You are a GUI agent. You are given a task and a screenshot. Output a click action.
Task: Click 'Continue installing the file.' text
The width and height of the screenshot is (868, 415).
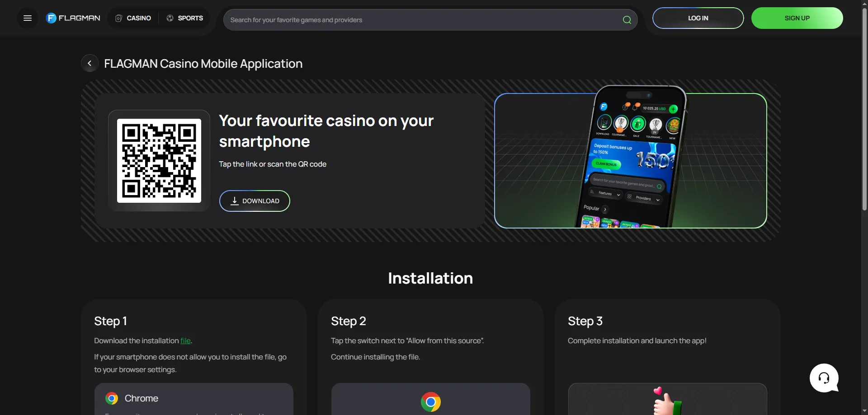click(375, 357)
